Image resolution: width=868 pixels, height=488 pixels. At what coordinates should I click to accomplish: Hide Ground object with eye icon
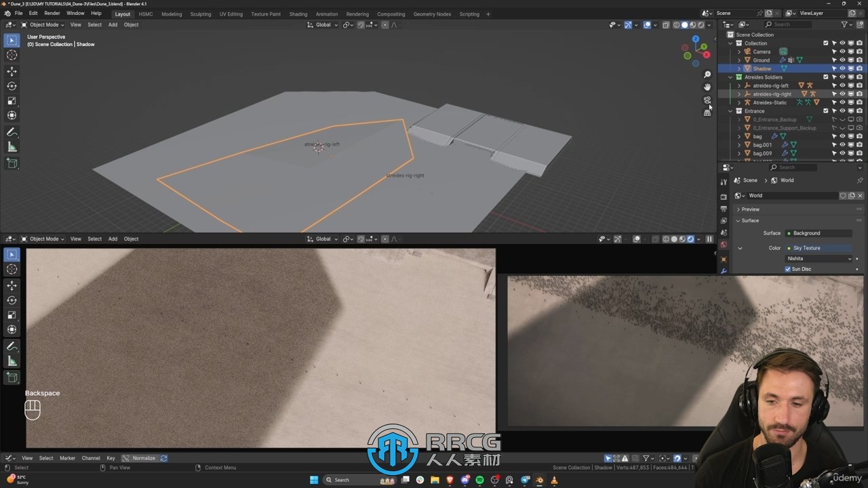843,60
